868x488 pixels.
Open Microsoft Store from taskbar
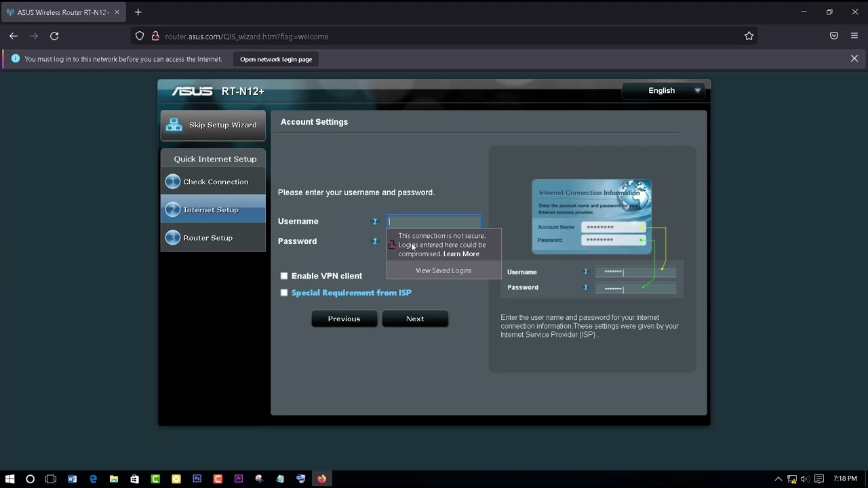pyautogui.click(x=134, y=479)
